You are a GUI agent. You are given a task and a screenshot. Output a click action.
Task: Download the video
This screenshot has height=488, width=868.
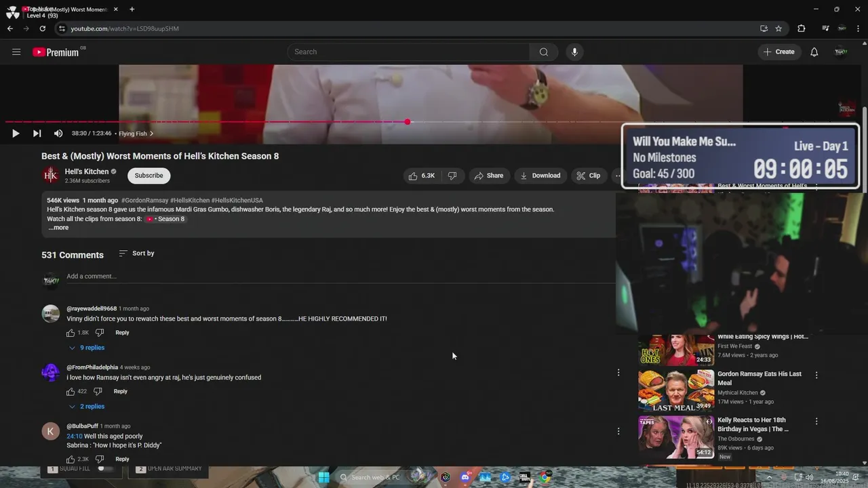click(x=540, y=176)
